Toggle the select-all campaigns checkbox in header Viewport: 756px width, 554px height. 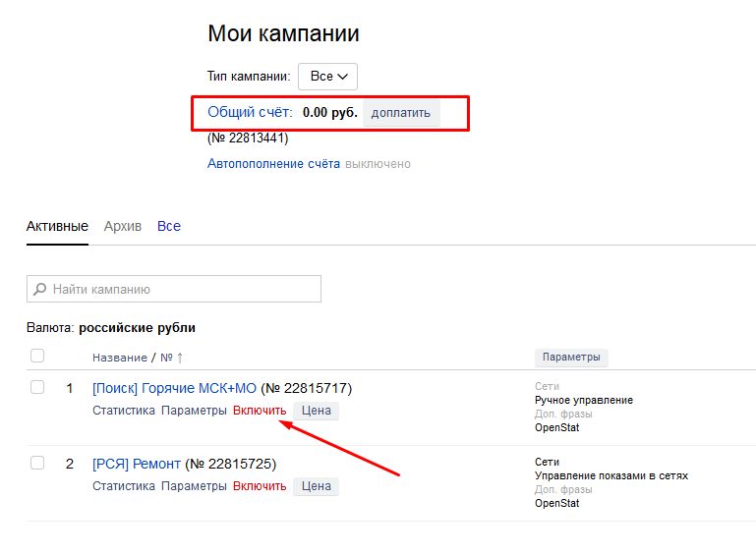(x=37, y=356)
